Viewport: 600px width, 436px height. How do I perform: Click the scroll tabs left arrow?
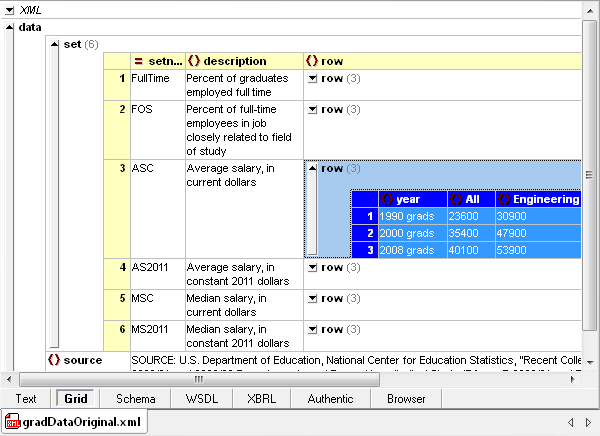click(x=570, y=422)
